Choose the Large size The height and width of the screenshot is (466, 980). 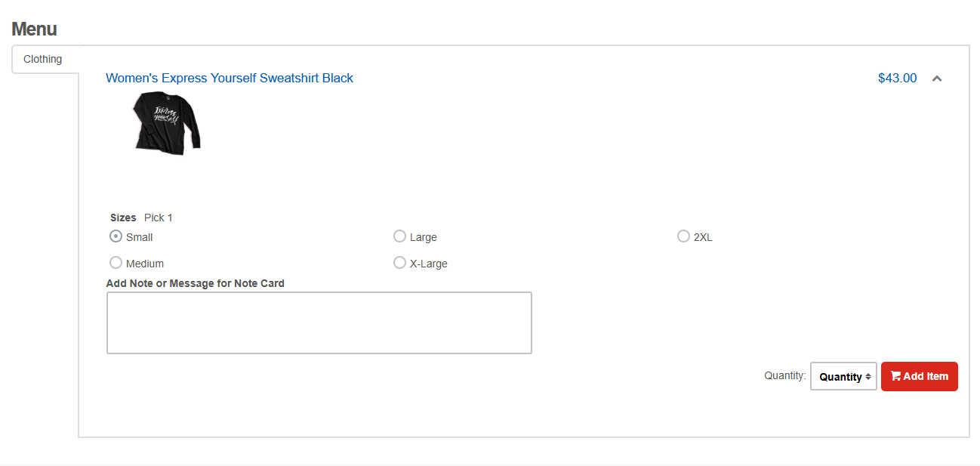click(x=399, y=236)
